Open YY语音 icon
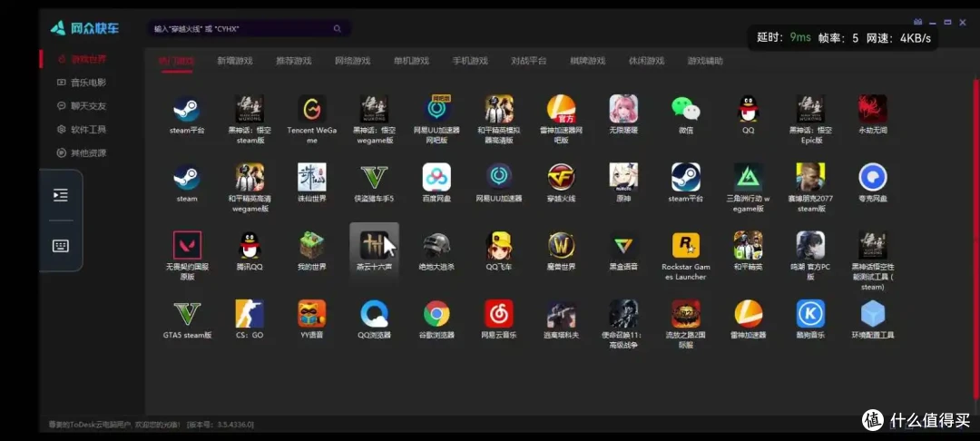 point(312,314)
